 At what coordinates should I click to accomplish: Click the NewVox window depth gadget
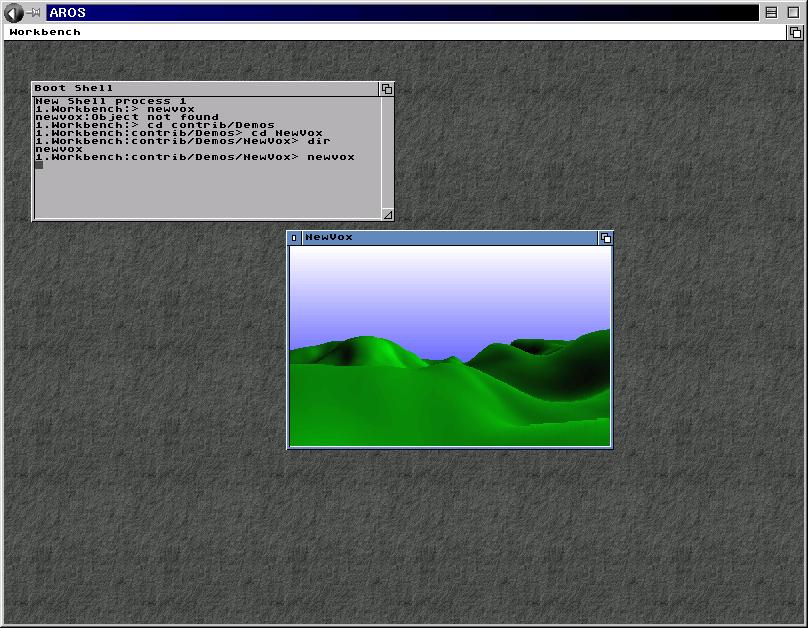coord(605,237)
